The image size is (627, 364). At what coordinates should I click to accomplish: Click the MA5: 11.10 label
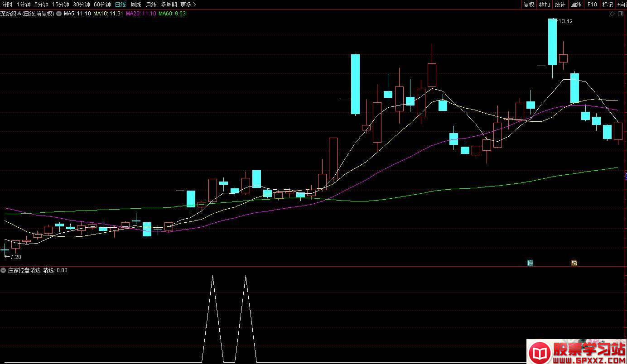click(x=77, y=14)
